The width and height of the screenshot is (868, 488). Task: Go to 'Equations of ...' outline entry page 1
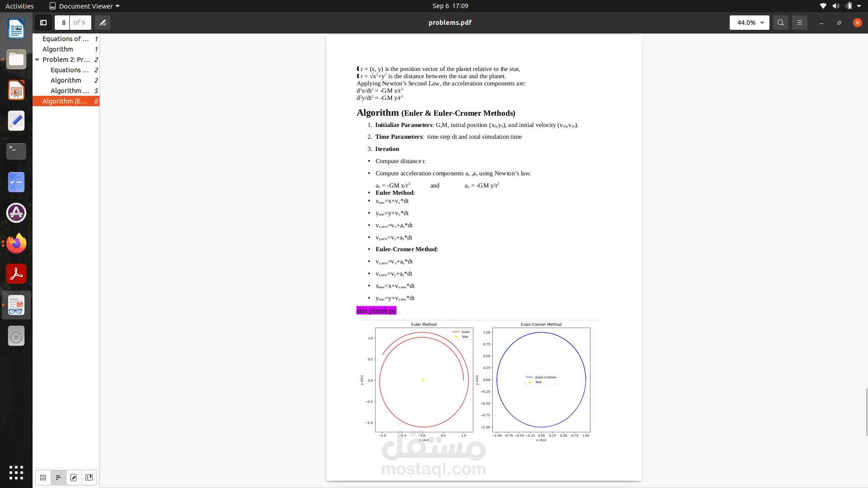(x=66, y=39)
